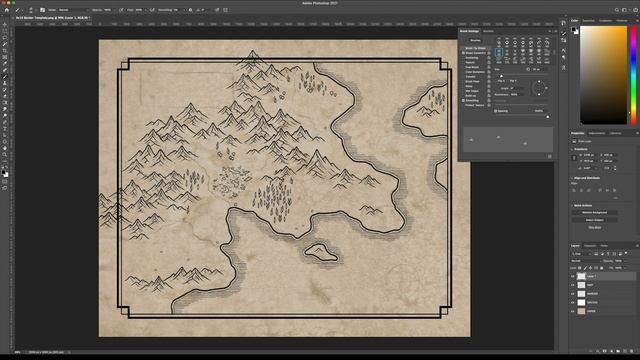The width and height of the screenshot is (640, 360).
Task: Collapse the Quick Actions section
Action: (x=572, y=206)
